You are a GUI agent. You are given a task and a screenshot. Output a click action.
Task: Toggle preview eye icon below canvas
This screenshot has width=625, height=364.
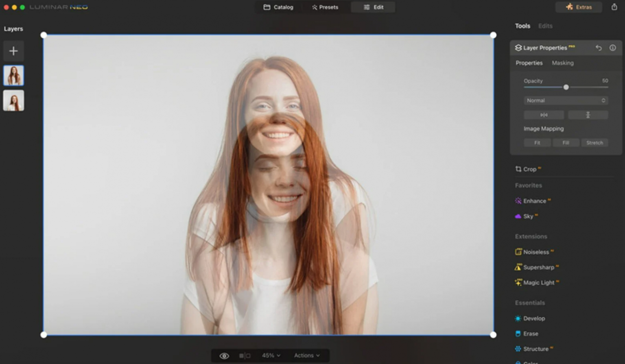coord(224,356)
